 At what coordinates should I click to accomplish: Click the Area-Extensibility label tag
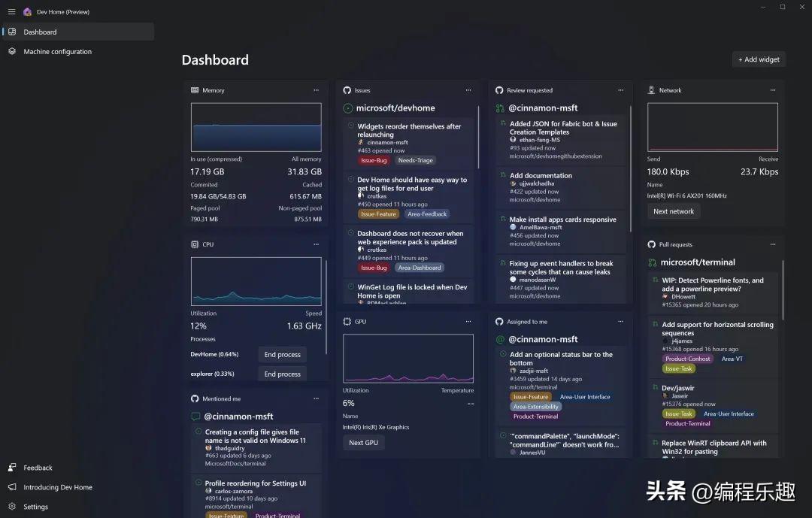tap(535, 407)
